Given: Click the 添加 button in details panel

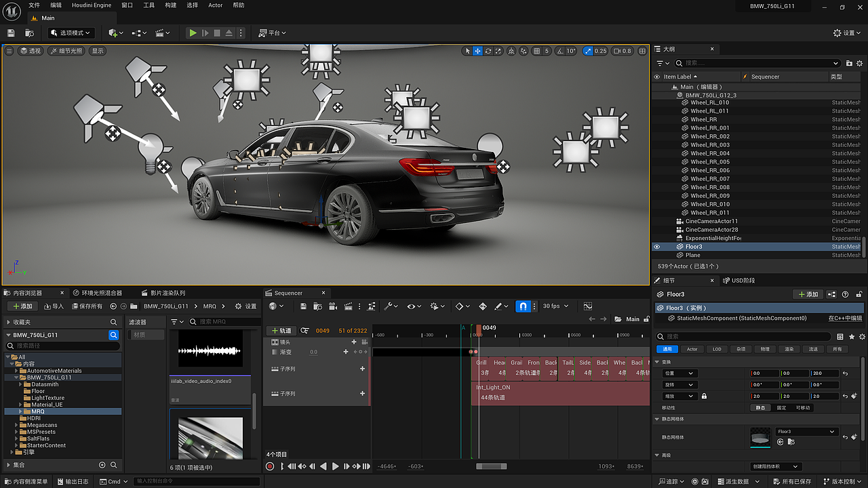Looking at the screenshot, I should click(x=808, y=294).
